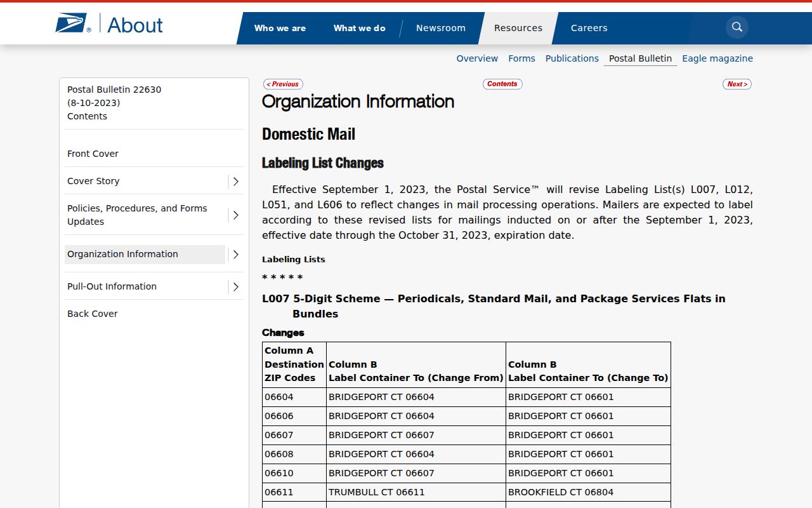
Task: Click ZIP code cell 06604 in Column A
Action: [294, 398]
